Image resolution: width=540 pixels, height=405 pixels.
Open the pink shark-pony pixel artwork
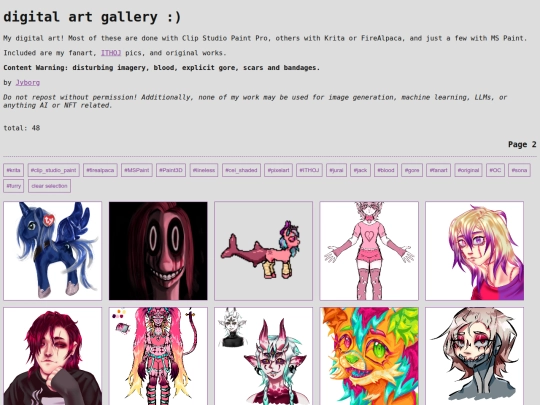click(x=263, y=251)
